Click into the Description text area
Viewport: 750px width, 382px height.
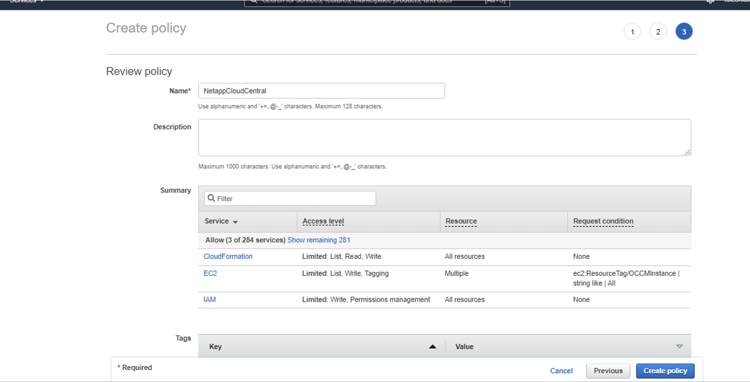445,137
